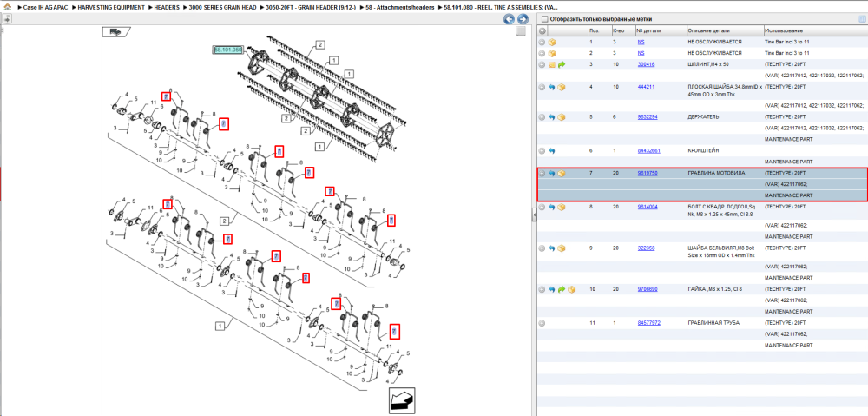Click the plus icon in table header

542,31
